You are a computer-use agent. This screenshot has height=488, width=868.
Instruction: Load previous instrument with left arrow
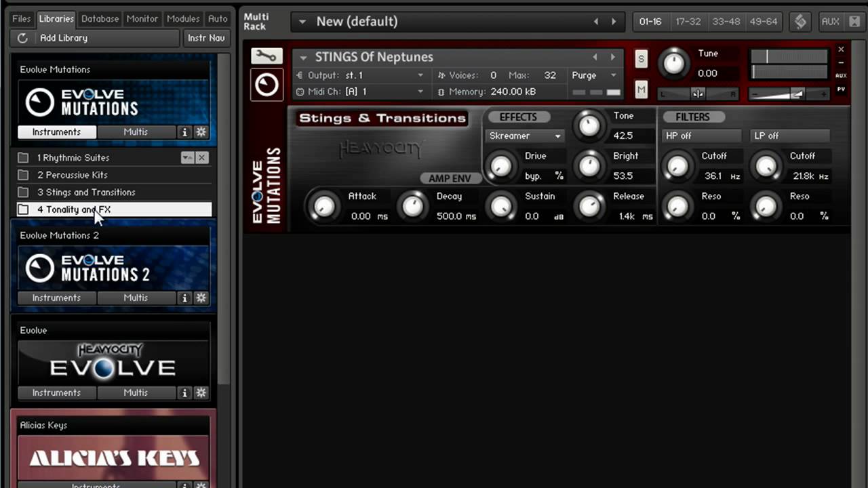tap(595, 58)
